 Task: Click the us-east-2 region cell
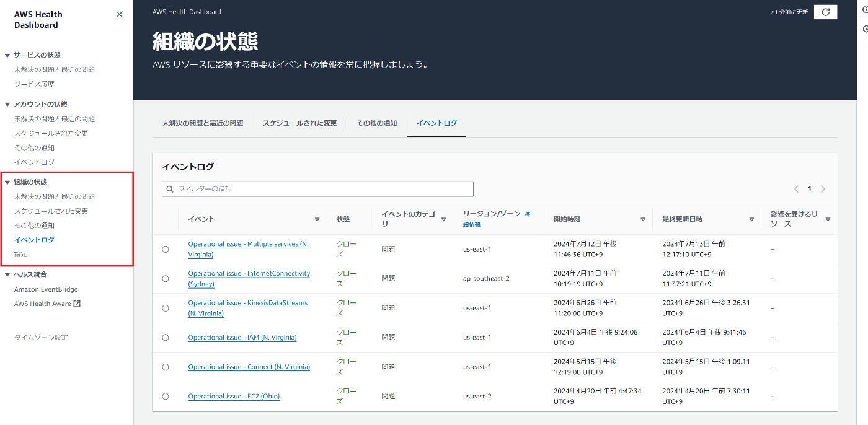click(477, 397)
